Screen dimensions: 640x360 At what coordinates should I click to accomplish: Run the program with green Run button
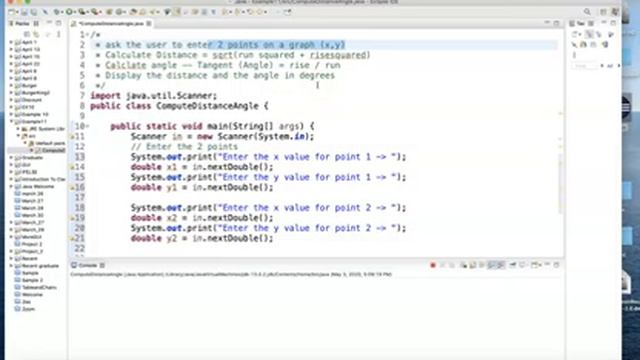(x=69, y=12)
